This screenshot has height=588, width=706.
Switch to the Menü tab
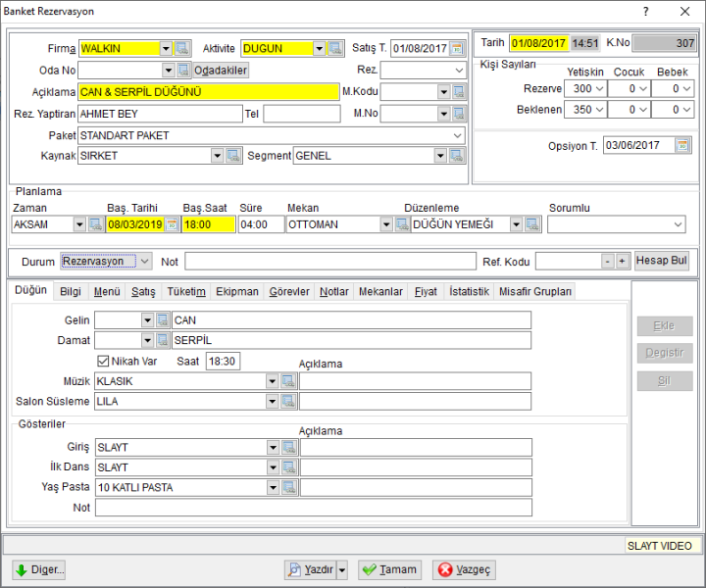pyautogui.click(x=107, y=291)
